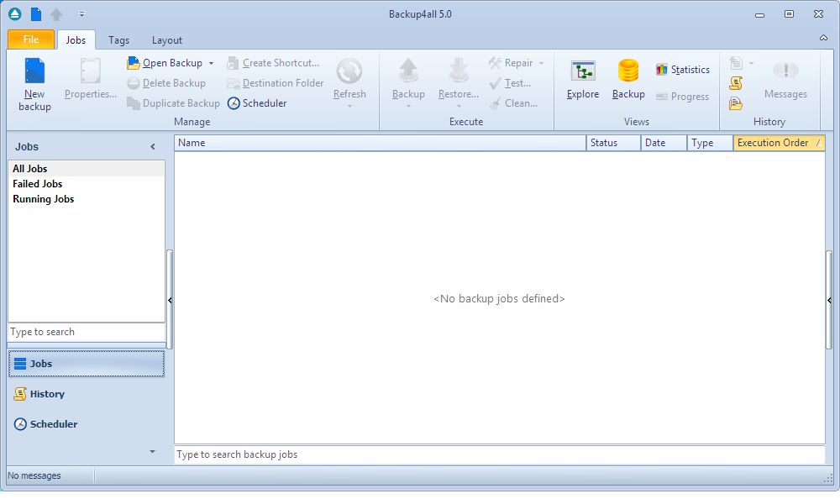Sort by the Status column header
This screenshot has width=840, height=504.
(x=614, y=143)
